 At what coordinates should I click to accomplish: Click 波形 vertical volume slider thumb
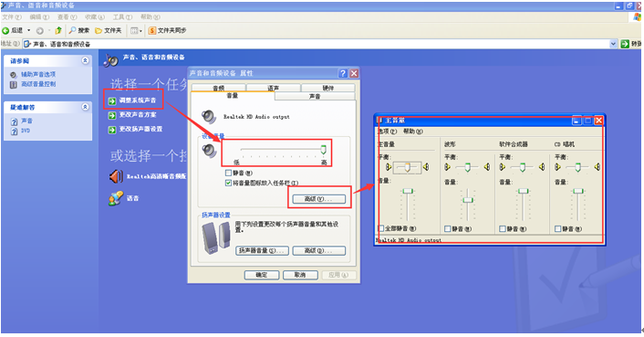[468, 200]
